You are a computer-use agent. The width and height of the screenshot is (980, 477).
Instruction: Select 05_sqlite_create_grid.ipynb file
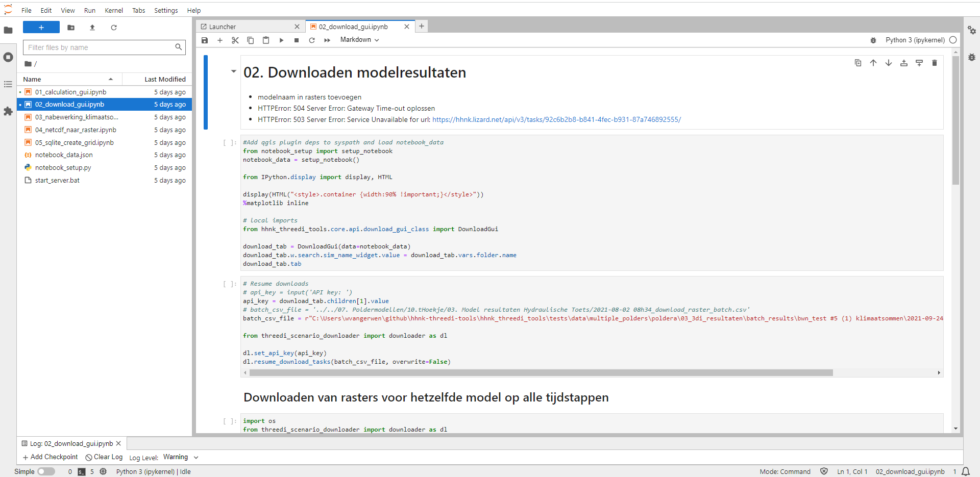tap(104, 142)
